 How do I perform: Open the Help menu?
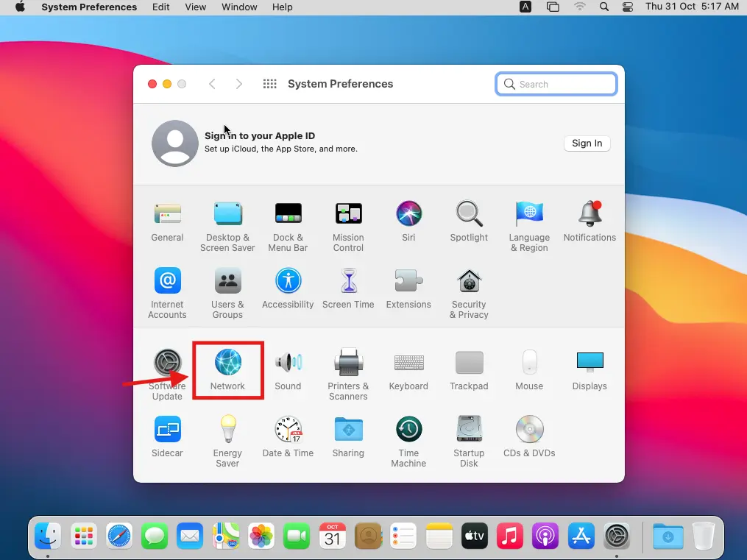pos(283,7)
